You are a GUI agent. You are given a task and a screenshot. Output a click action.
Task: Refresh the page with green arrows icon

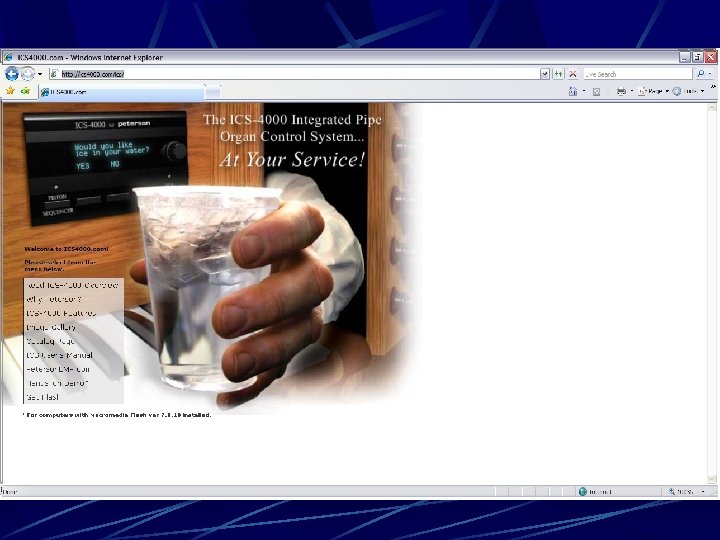(558, 74)
